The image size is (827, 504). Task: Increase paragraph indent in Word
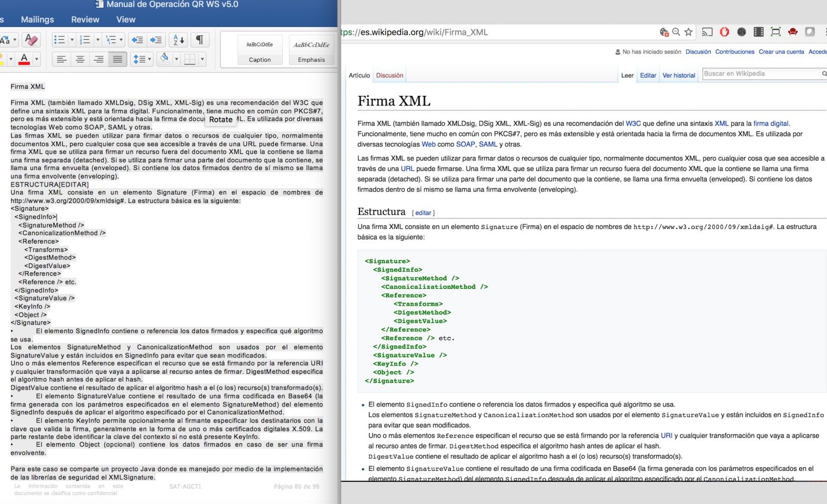tap(156, 40)
